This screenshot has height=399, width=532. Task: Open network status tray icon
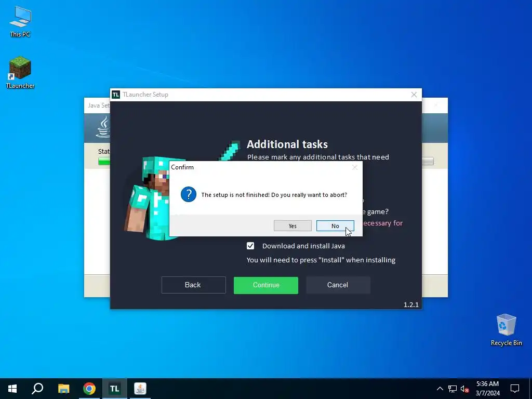453,389
